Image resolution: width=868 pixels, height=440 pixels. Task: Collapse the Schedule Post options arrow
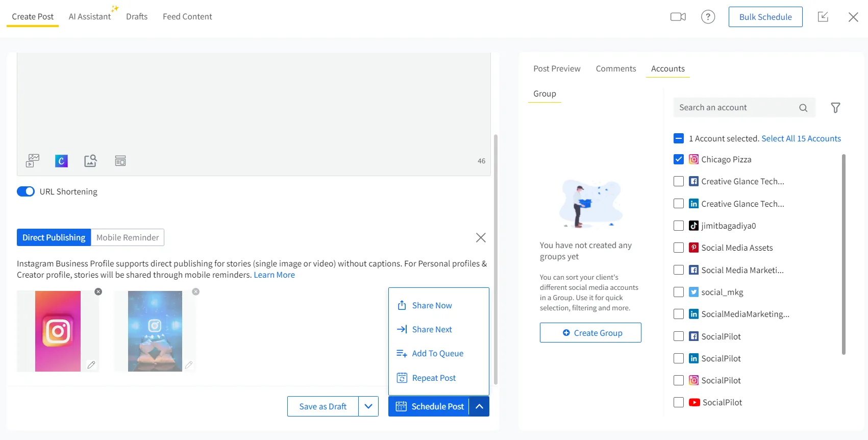(479, 406)
